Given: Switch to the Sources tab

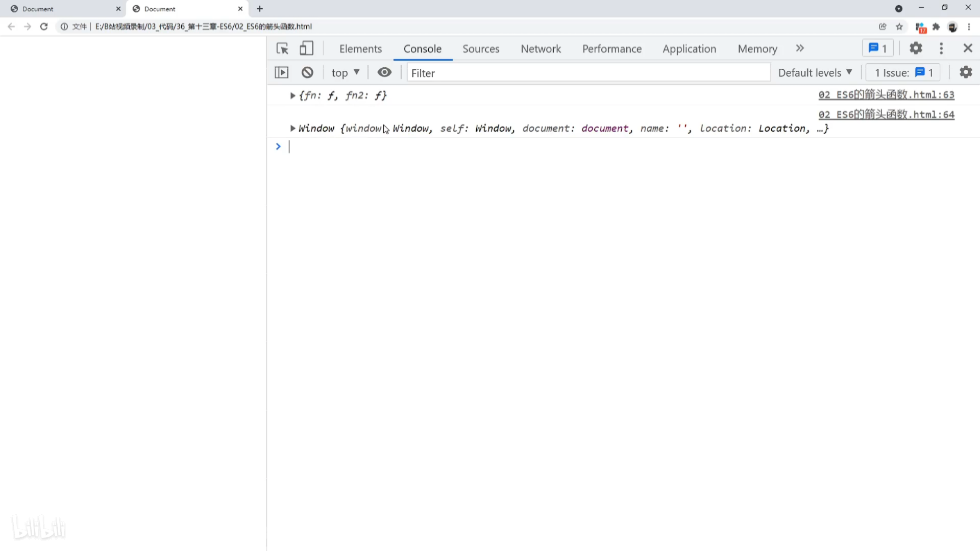Looking at the screenshot, I should click(481, 49).
